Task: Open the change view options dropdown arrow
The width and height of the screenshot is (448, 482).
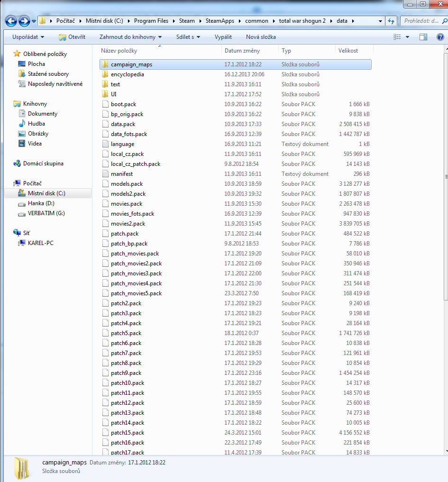Action: (x=408, y=37)
